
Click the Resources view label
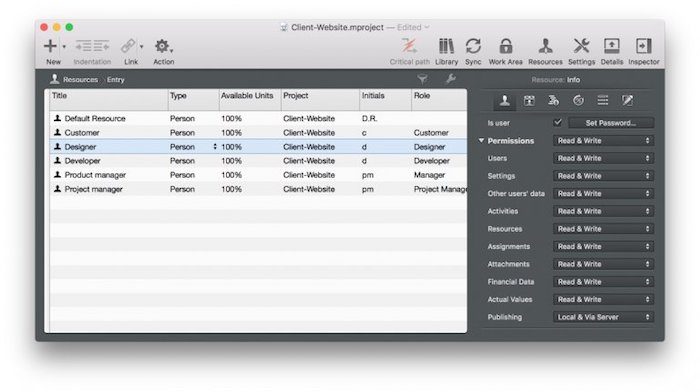point(80,79)
